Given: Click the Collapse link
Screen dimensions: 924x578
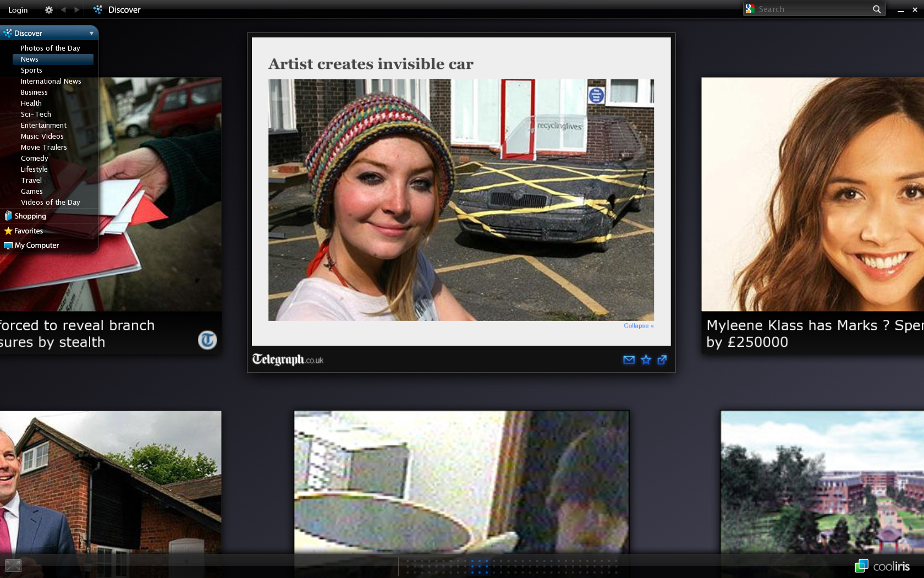Looking at the screenshot, I should click(638, 326).
